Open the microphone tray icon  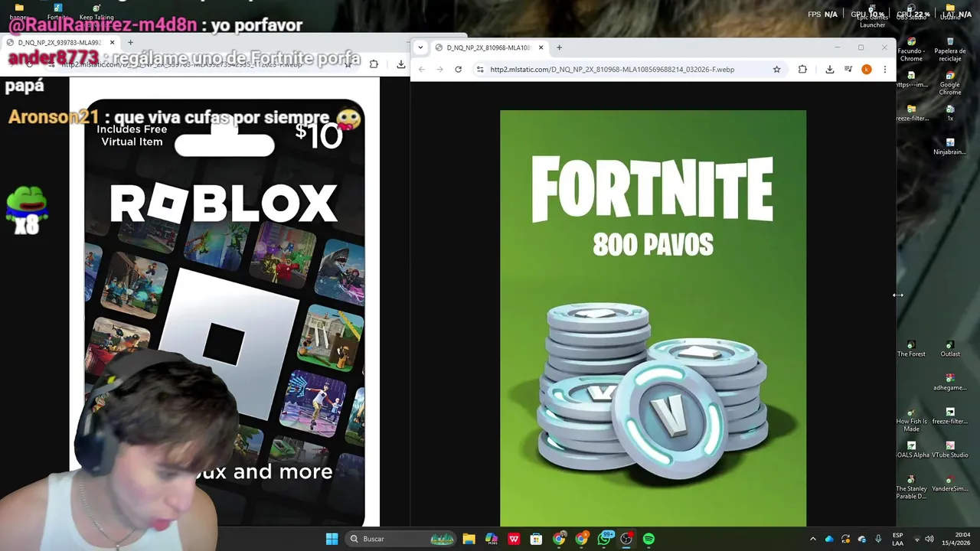point(878,539)
